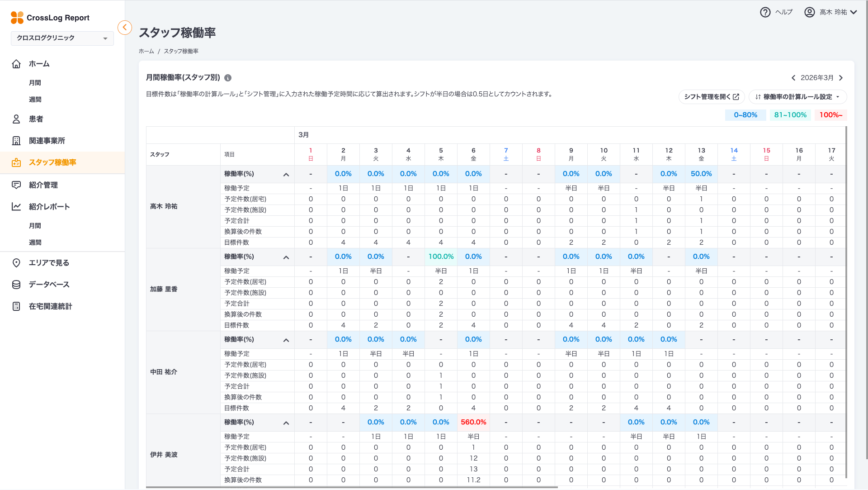
Task: Open the ホーム page via home icon
Action: [x=16, y=64]
